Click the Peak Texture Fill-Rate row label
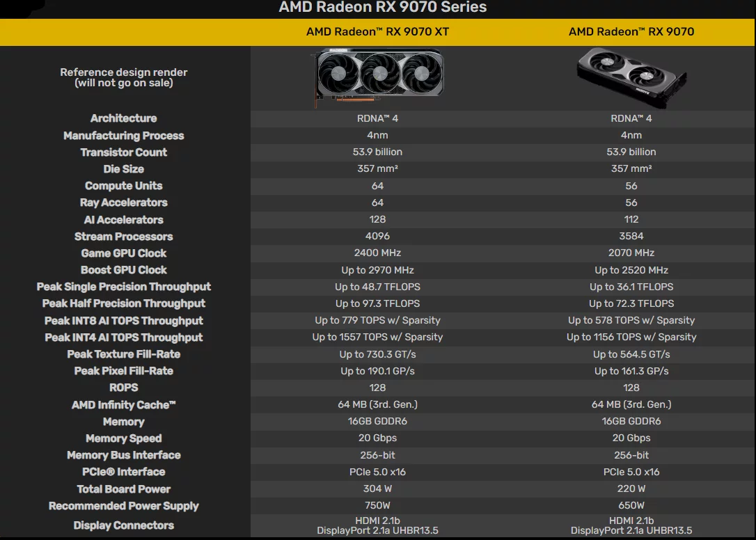756x540 pixels. coord(123,354)
